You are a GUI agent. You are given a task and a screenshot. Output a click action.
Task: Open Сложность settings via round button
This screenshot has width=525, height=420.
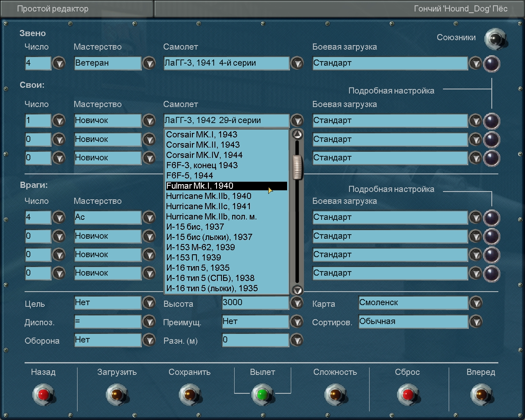click(x=335, y=395)
